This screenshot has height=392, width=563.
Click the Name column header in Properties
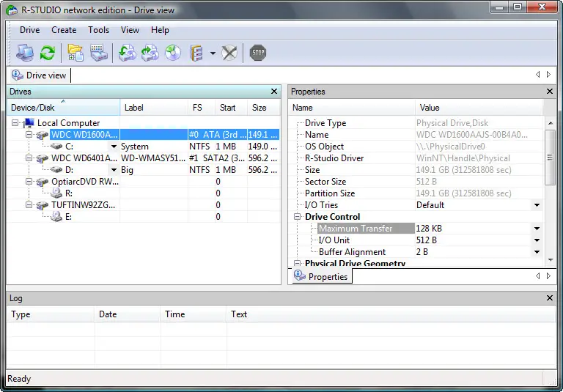coord(352,108)
